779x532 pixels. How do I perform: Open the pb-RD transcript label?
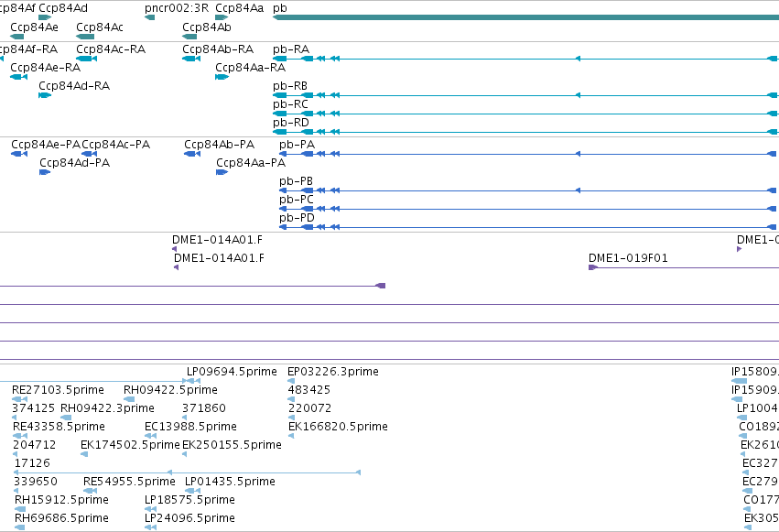[291, 123]
